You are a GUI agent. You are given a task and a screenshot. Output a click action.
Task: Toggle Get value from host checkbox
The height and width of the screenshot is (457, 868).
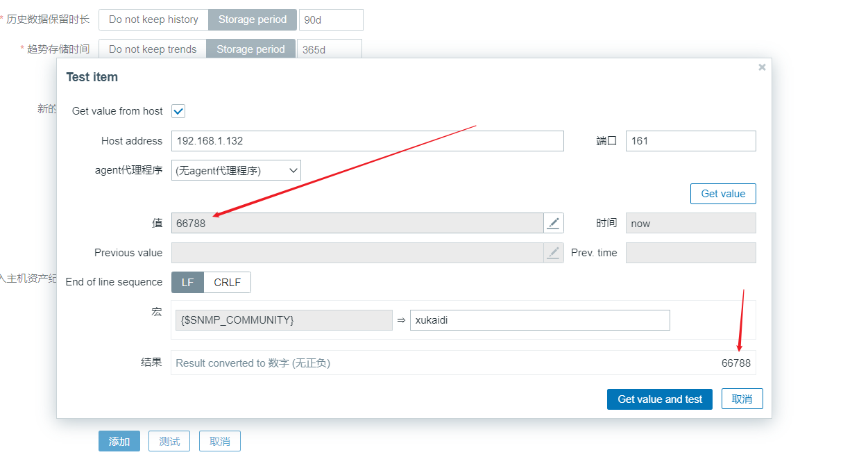(178, 111)
